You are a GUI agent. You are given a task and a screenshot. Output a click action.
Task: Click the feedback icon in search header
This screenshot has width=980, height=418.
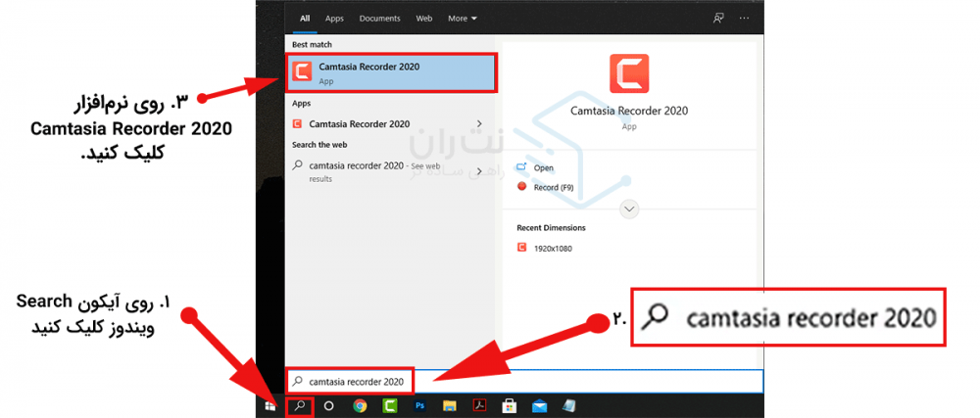coord(719,18)
